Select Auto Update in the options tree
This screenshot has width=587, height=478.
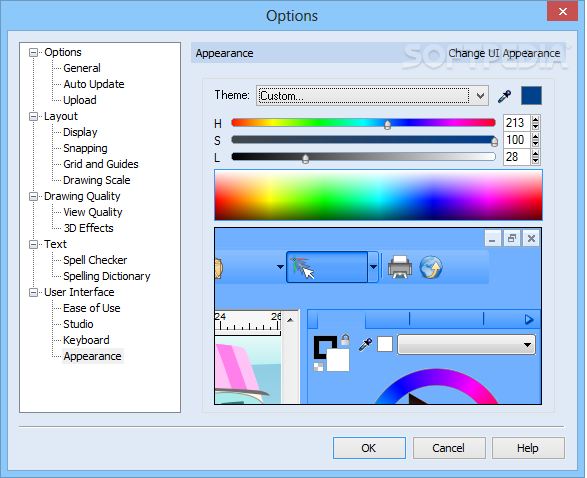[94, 84]
